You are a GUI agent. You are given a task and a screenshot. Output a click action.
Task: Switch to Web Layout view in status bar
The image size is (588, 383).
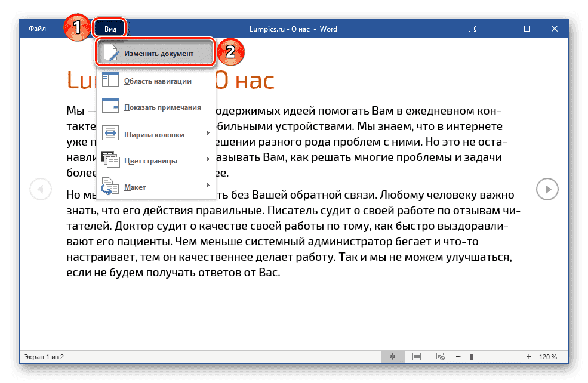coord(440,356)
